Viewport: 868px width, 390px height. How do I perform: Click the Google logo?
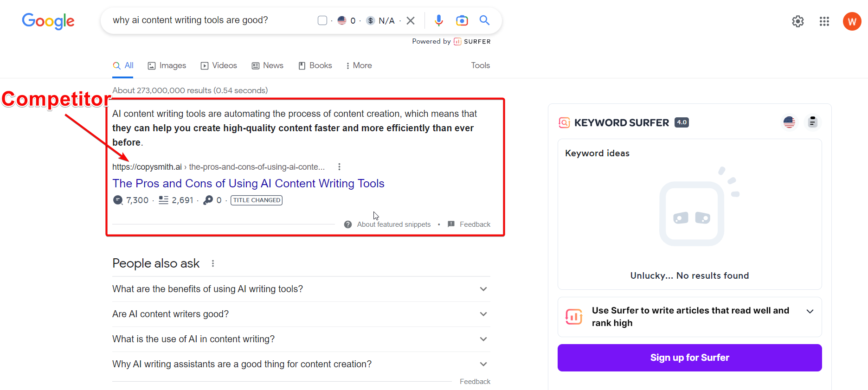point(48,21)
